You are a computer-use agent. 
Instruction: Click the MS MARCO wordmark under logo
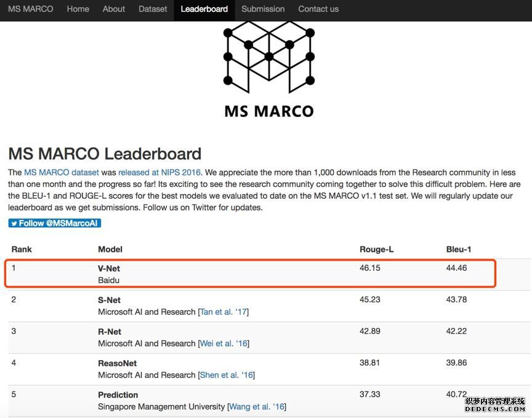click(x=269, y=111)
